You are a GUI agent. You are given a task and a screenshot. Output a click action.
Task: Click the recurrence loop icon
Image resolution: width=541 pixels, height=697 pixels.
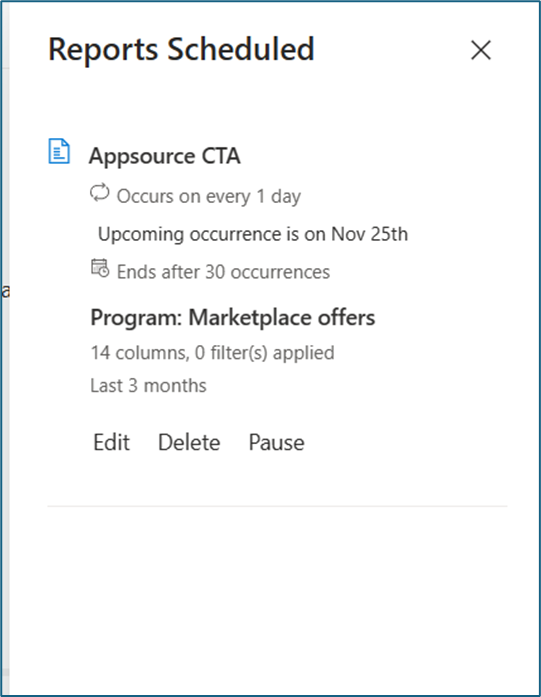[x=100, y=193]
